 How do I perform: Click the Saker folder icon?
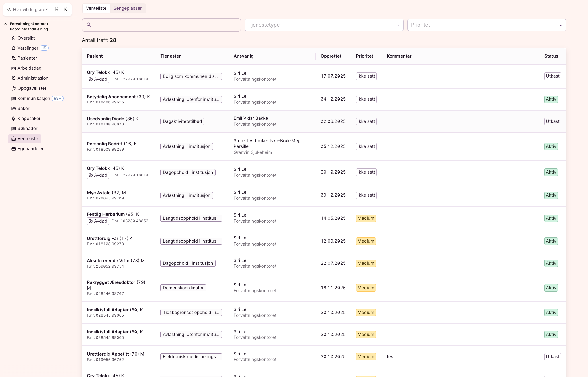(13, 109)
